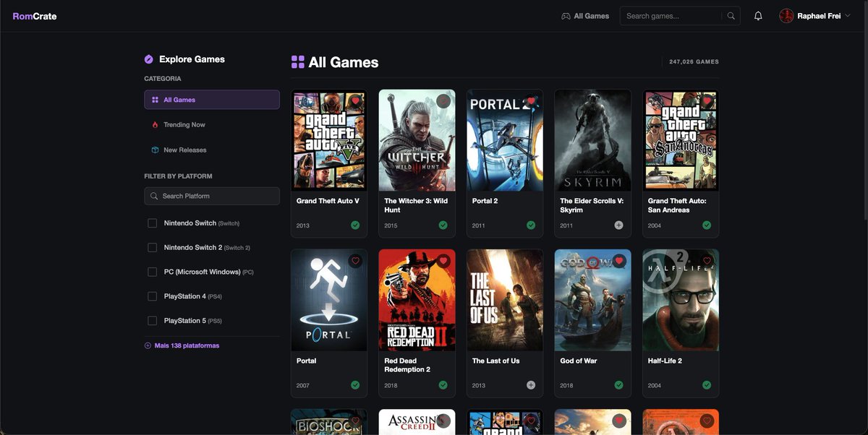This screenshot has height=435, width=868.
Task: Open Assassin's Creed II cover in bottom row
Action: coord(417,422)
